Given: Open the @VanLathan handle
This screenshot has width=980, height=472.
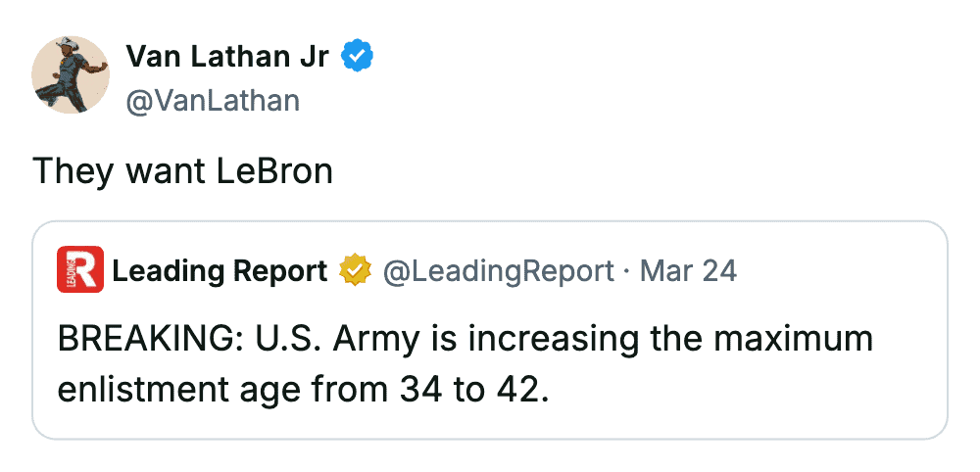Looking at the screenshot, I should pos(213,100).
